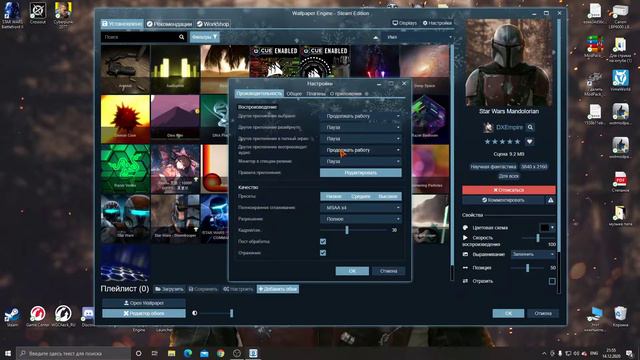Open dropdown for Другое приложение в полный экран
Screen dimensions: 640x360
point(361,139)
